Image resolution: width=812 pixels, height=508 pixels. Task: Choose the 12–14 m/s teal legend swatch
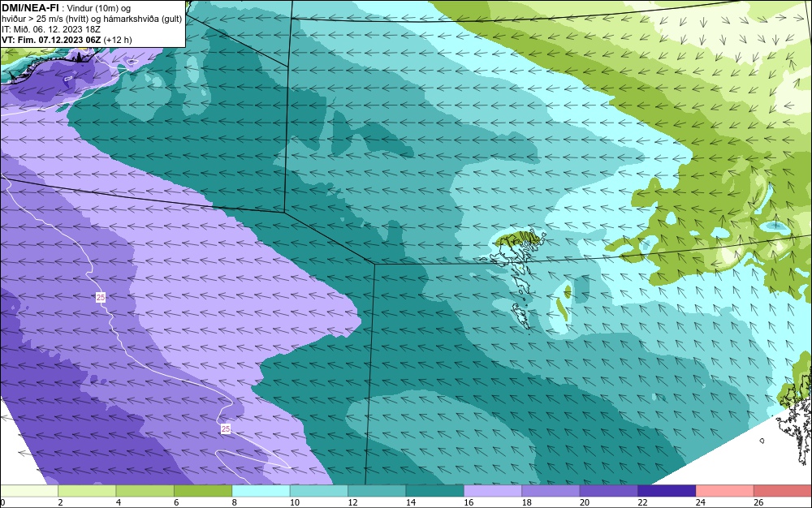point(377,491)
